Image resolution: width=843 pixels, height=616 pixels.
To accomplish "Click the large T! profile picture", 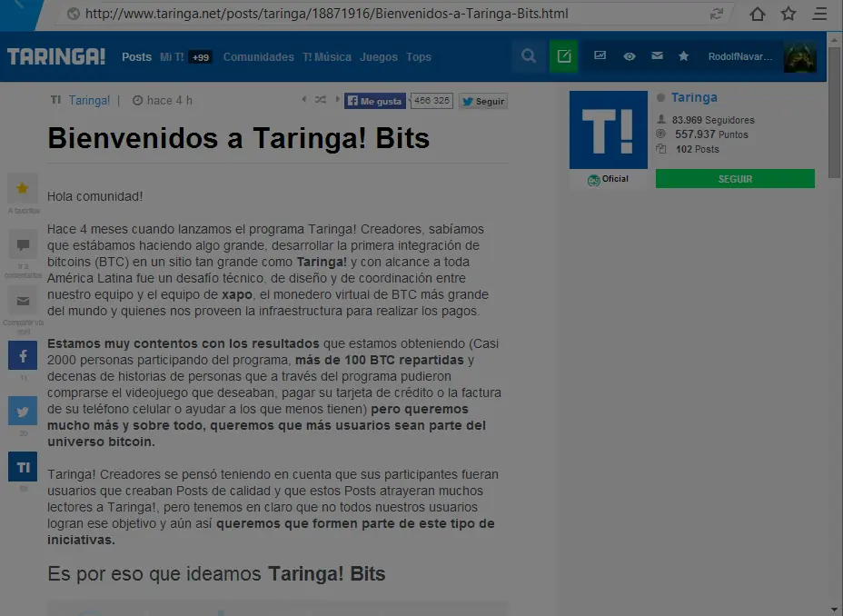I will point(609,130).
